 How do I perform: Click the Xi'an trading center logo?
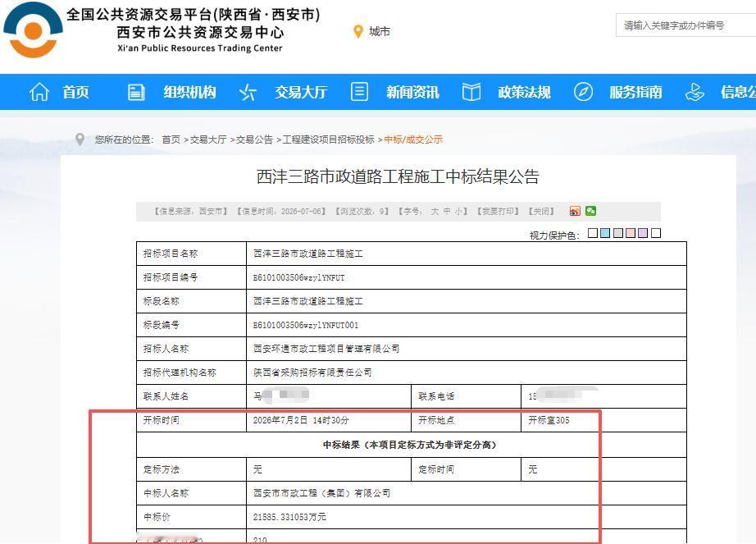[x=33, y=30]
